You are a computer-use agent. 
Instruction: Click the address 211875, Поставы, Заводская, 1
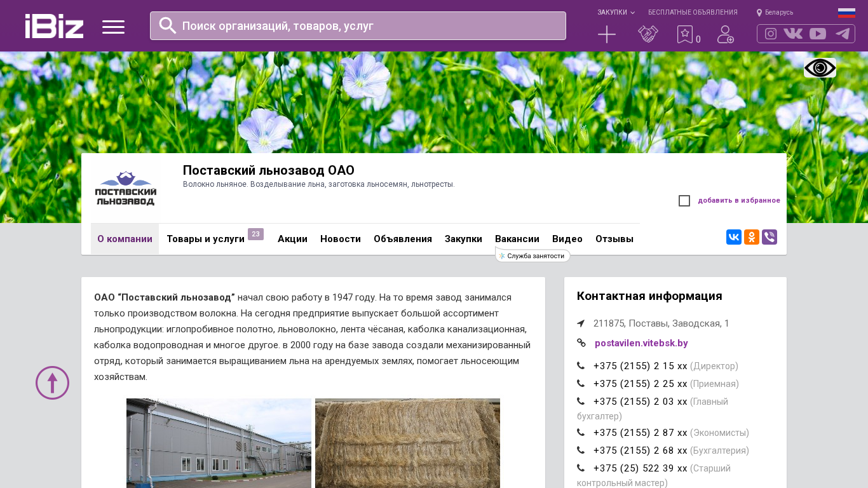coord(661,323)
